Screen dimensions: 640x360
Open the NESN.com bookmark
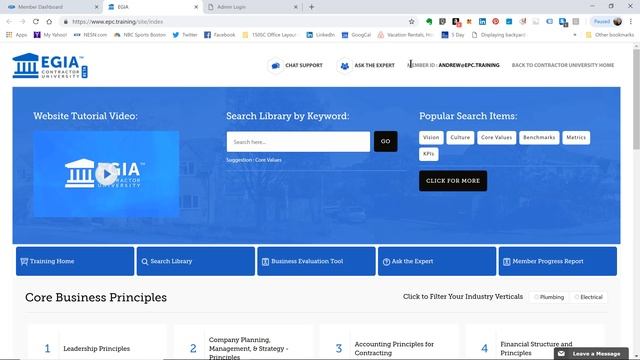tap(90, 35)
